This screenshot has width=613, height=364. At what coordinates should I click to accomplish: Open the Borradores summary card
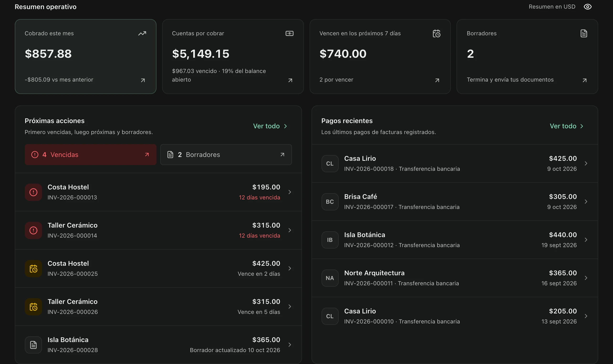tap(527, 57)
